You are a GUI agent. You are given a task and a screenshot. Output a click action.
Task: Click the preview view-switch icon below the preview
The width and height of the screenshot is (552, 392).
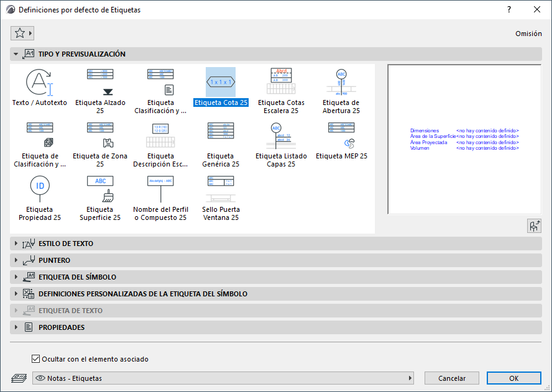click(534, 226)
